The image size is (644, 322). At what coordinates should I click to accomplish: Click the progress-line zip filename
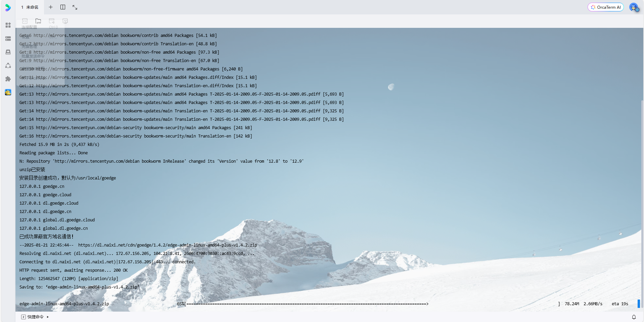click(64, 304)
